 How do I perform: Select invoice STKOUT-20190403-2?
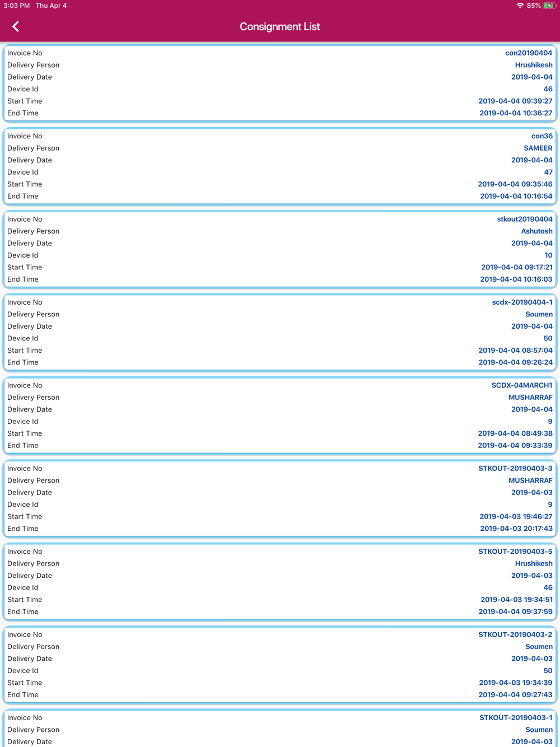(515, 634)
